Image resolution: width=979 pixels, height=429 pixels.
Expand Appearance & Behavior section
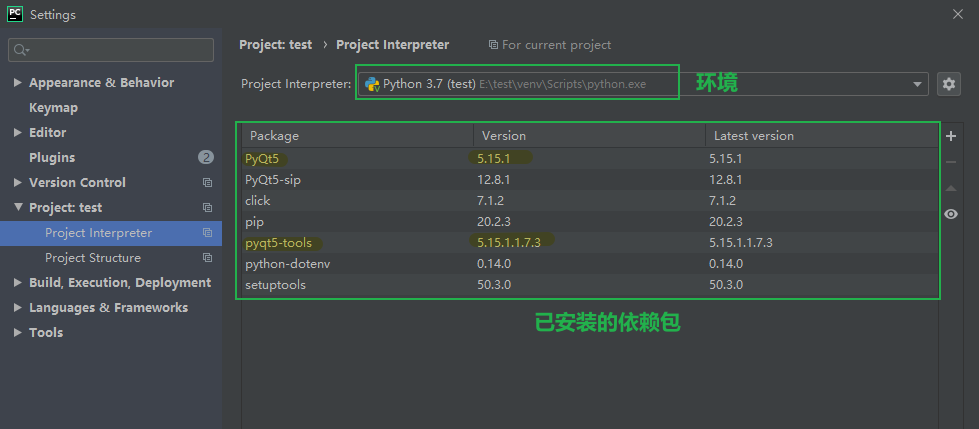tap(17, 82)
